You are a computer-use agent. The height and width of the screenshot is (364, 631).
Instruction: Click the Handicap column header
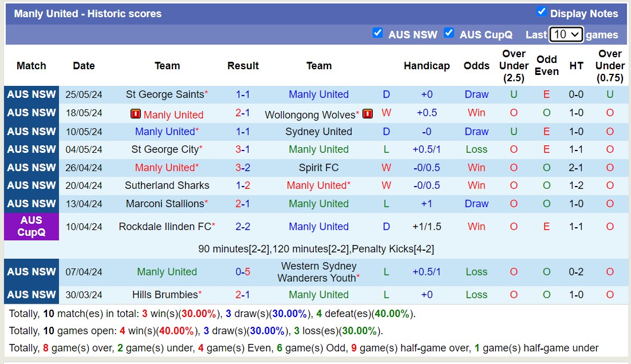[427, 66]
